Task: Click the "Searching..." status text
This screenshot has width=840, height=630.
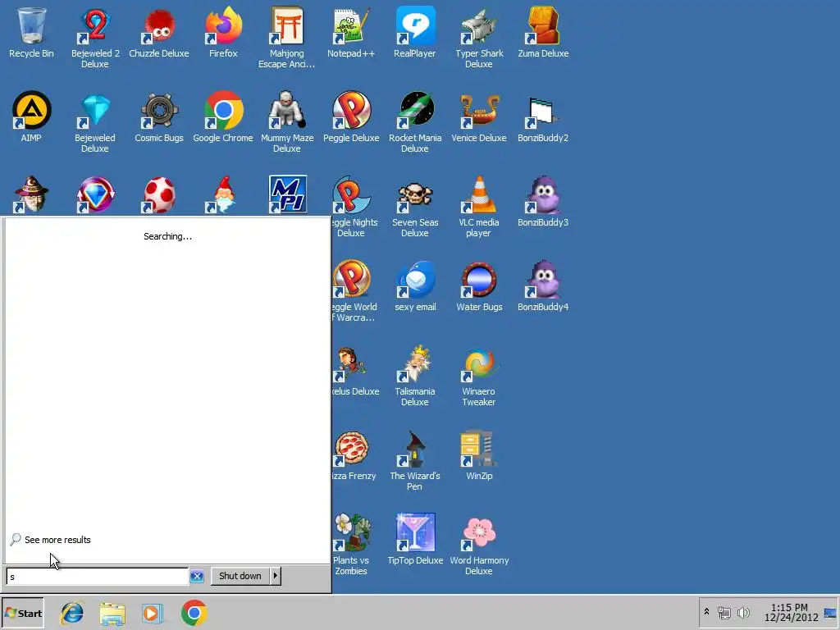Action: coord(167,236)
